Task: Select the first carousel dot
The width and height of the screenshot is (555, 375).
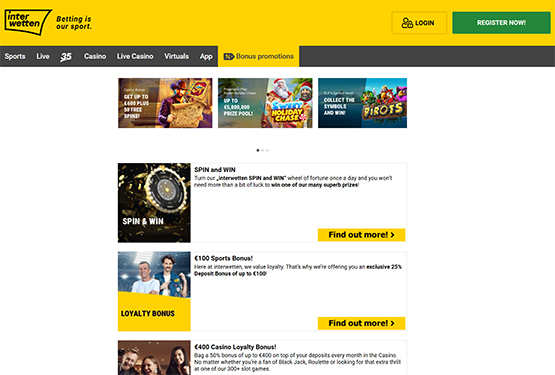Action: click(x=258, y=150)
